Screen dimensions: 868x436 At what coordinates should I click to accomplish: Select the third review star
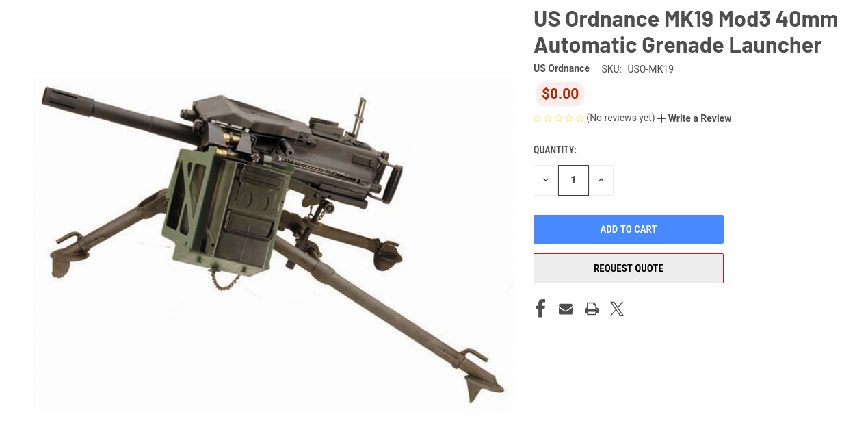(559, 118)
